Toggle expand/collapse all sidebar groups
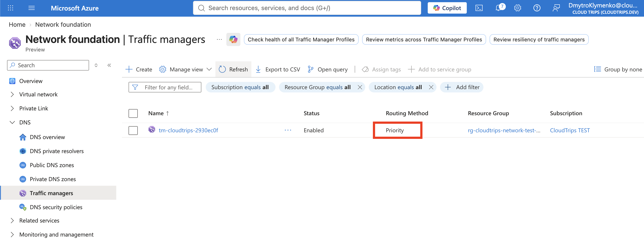644x251 pixels. tap(96, 65)
